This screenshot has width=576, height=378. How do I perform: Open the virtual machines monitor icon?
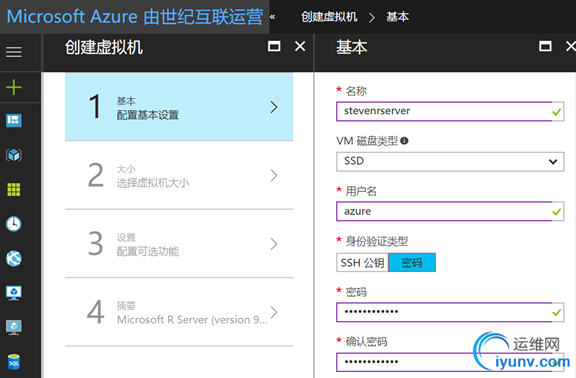(14, 293)
